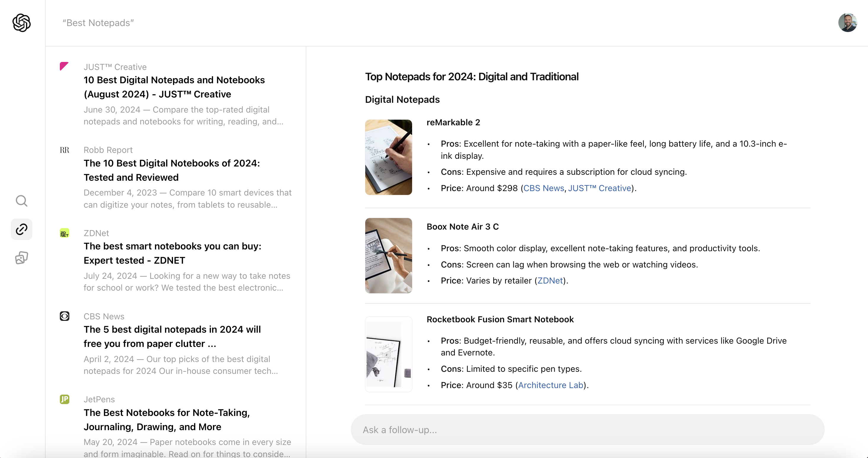Open 'The 10 Best Digital Notebooks of 2024' result
This screenshot has width=868, height=458.
(172, 170)
